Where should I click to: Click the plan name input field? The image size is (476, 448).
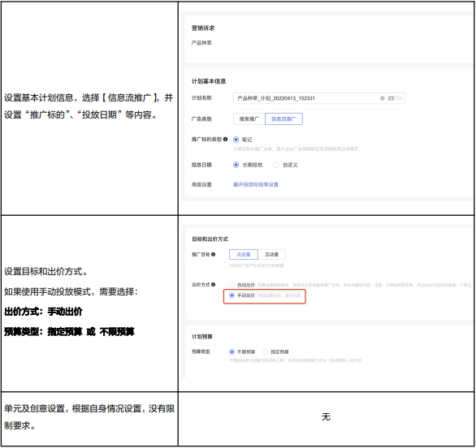coord(319,98)
